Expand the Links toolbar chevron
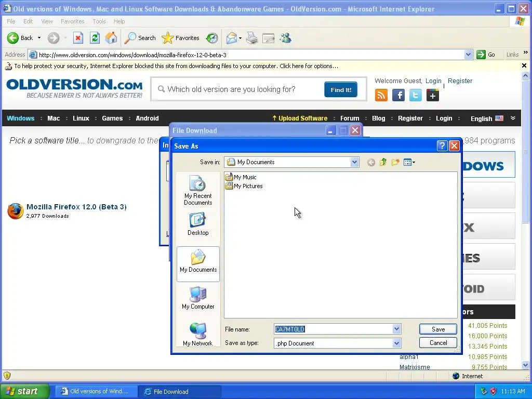 [526, 52]
